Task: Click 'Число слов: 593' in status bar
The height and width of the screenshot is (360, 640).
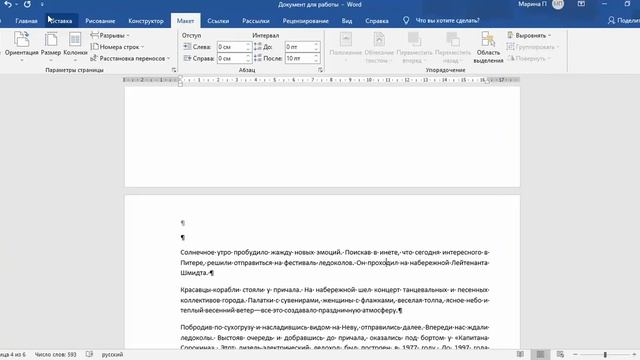Action: point(56,355)
